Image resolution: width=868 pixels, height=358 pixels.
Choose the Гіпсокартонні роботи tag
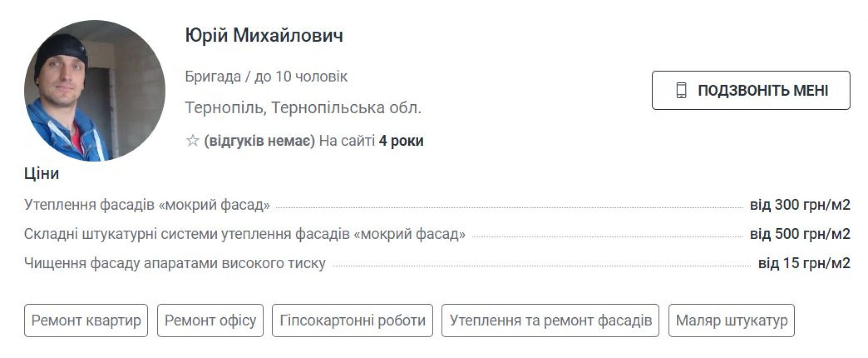(352, 320)
